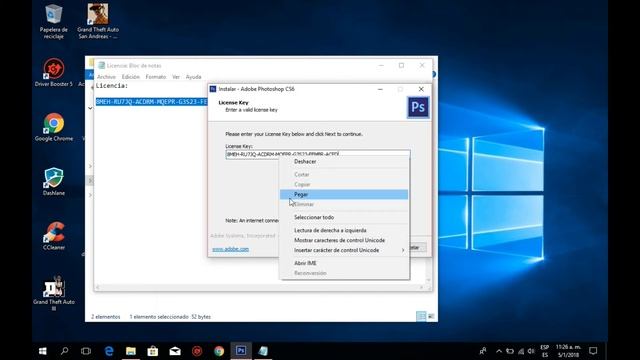Open the taskbar clock and date
Image resolution: width=640 pixels, height=360 pixels.
pos(568,351)
